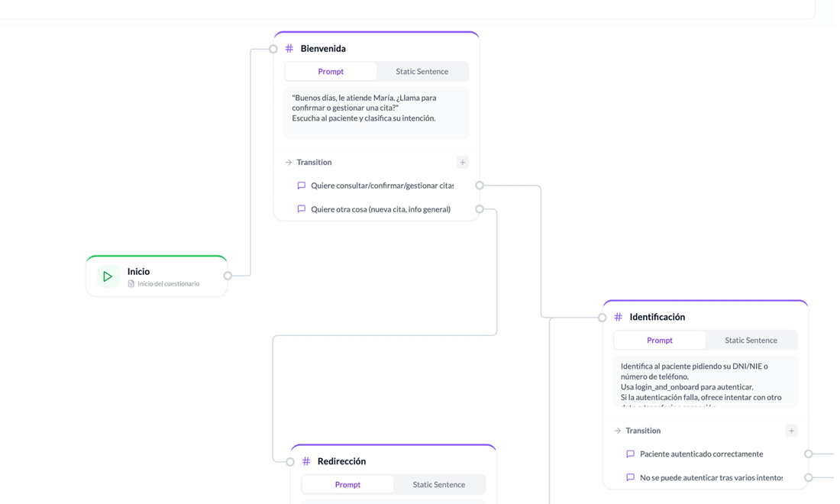Select 'Quiere otra cosa (nueva cita, info general)' text
The width and height of the screenshot is (840, 504).
tap(381, 209)
